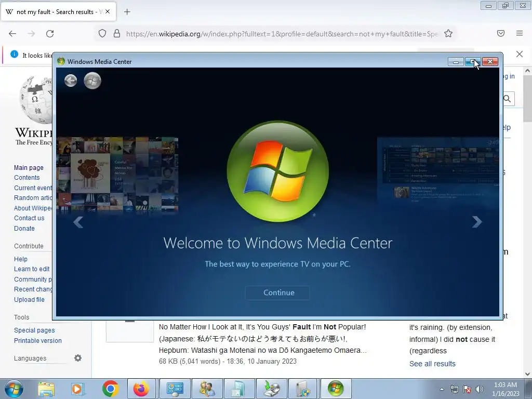Viewport: 532px width, 399px height.
Task: Open Current events in Wikipedia sidebar
Action: 33,188
